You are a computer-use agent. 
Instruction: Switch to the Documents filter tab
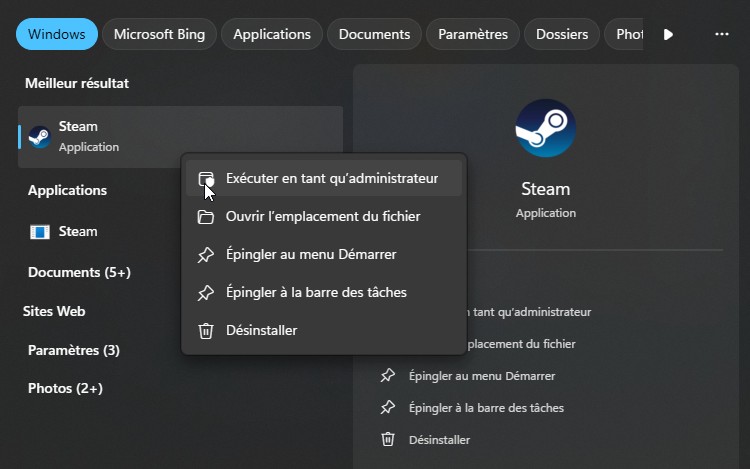pos(374,34)
